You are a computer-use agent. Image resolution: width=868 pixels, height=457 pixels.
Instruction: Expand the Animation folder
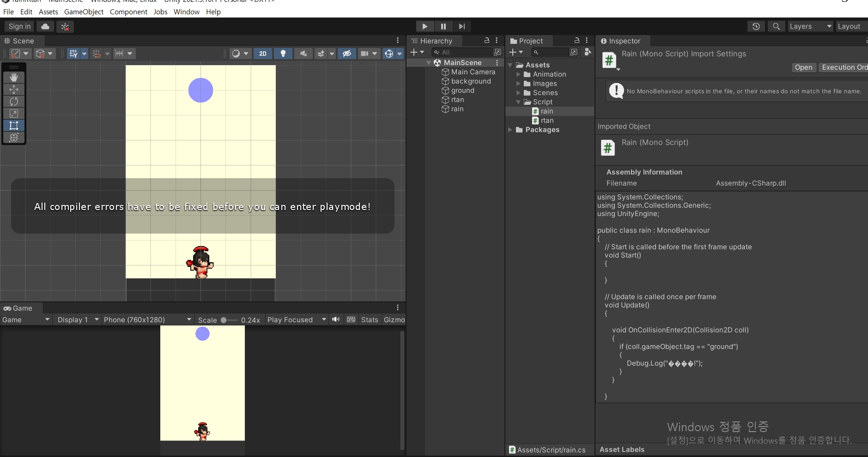[518, 74]
